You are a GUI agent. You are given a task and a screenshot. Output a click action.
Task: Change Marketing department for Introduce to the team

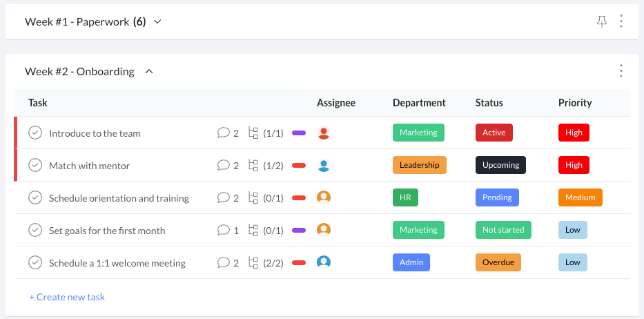418,133
